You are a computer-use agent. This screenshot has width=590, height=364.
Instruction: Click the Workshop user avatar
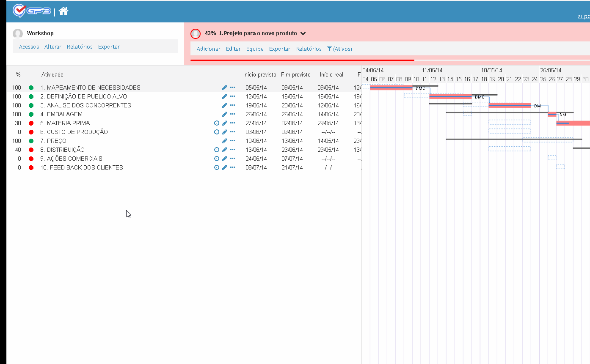pyautogui.click(x=18, y=34)
